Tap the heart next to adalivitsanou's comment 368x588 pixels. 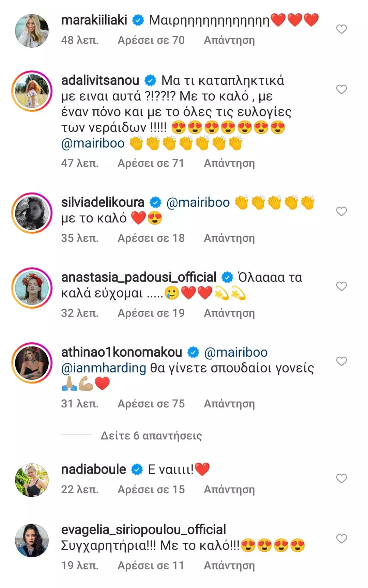click(341, 90)
